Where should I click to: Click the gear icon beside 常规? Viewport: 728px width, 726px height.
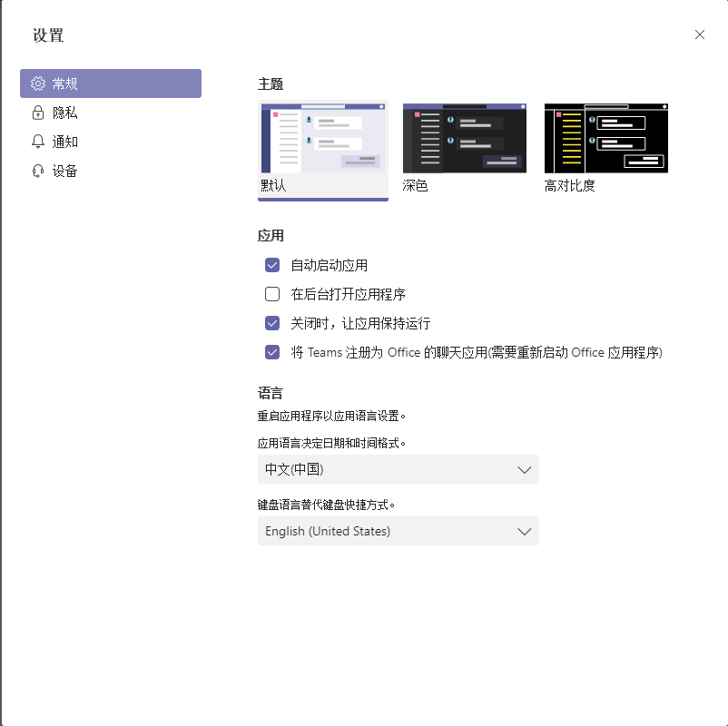pos(38,83)
